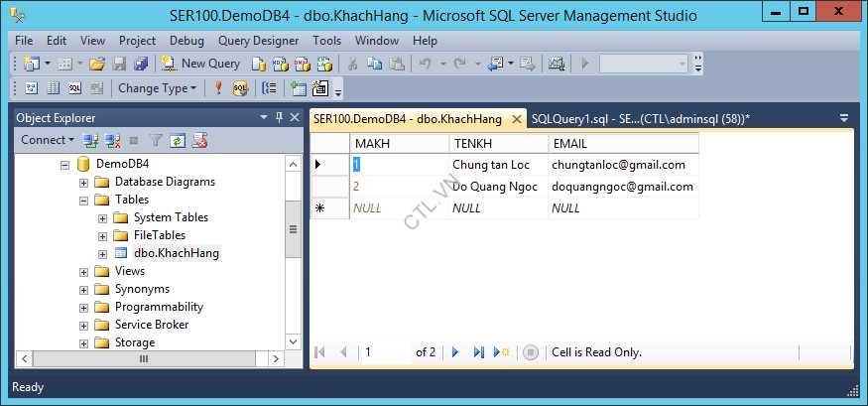Switch to the SQLQuery1.sql tab
The image size is (868, 406).
coord(640,118)
